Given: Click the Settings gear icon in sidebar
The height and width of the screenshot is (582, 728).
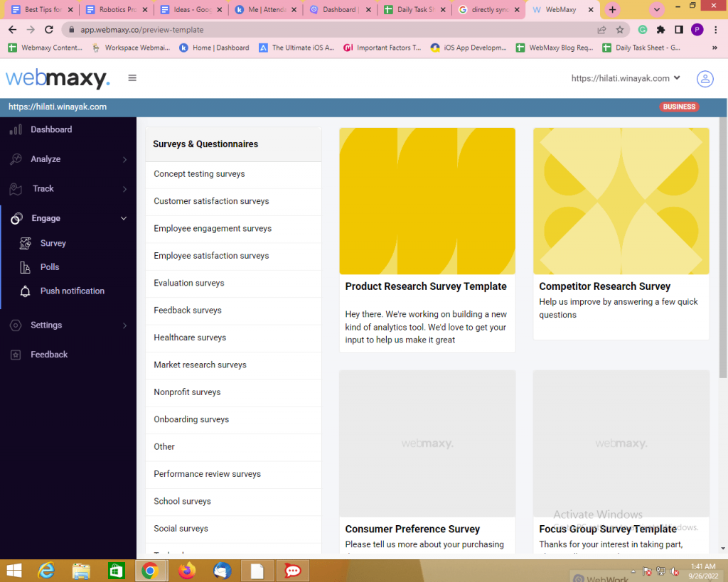Looking at the screenshot, I should [x=16, y=325].
